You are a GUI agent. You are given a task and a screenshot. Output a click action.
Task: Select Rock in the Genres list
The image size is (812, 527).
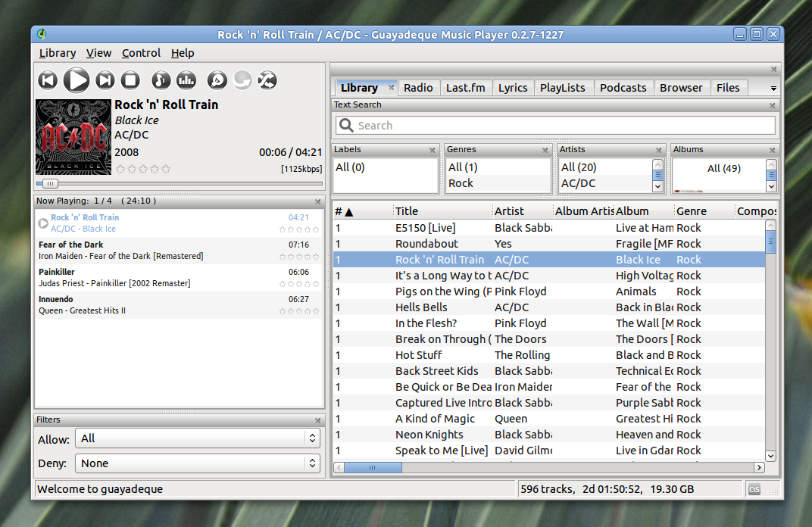497,183
